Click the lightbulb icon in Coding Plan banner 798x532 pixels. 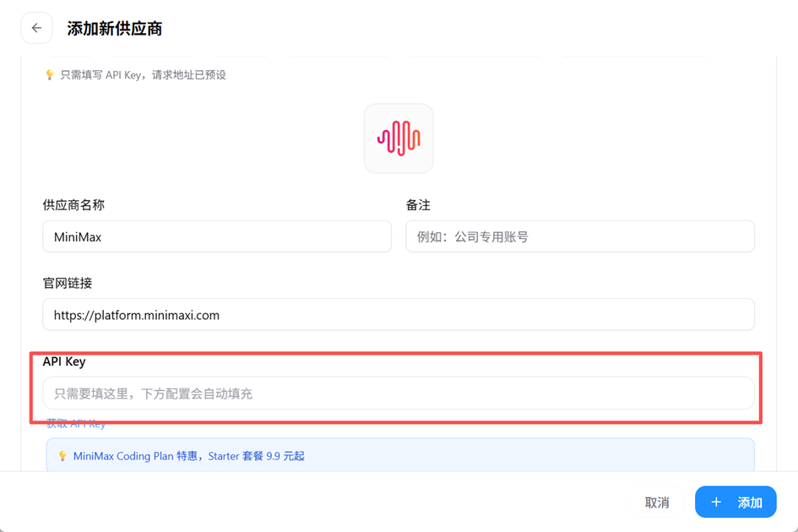click(62, 456)
